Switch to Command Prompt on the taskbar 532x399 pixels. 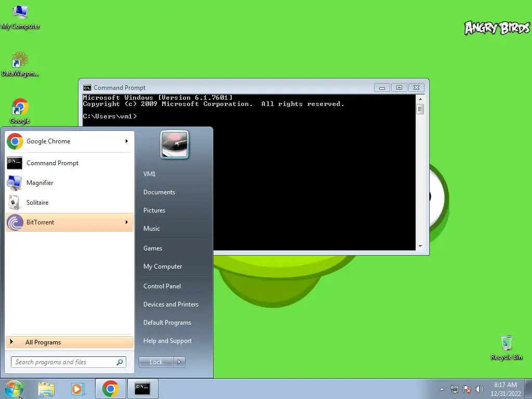pyautogui.click(x=142, y=389)
